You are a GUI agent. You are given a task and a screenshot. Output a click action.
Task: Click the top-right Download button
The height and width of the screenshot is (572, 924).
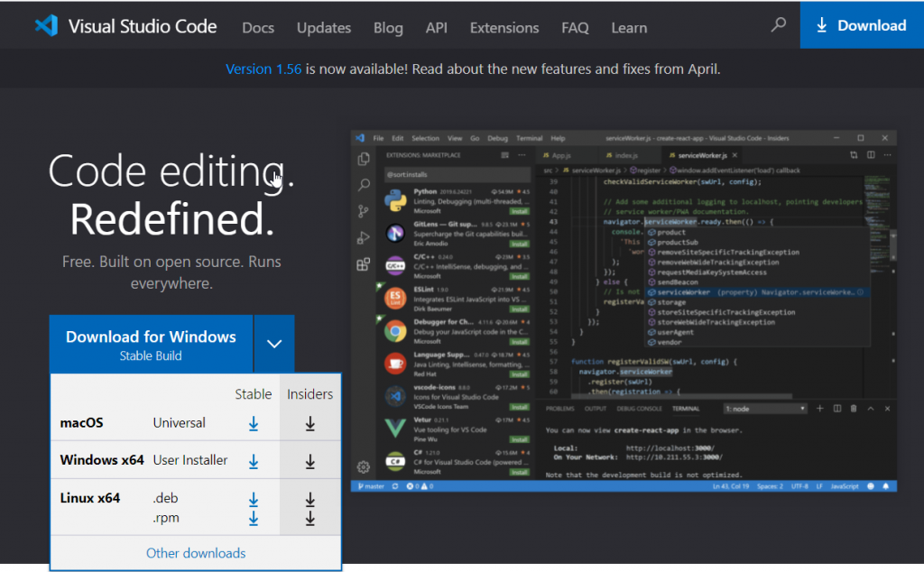(862, 25)
